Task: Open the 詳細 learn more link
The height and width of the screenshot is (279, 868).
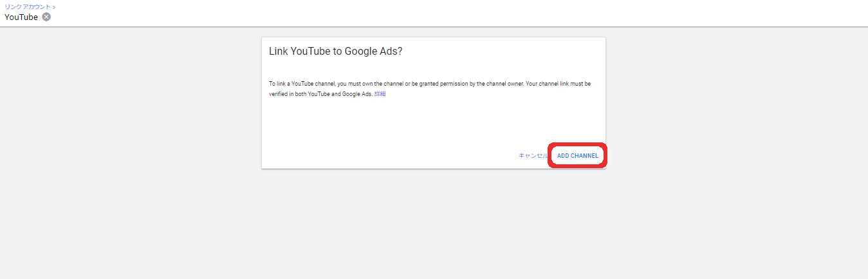Action: [x=380, y=94]
